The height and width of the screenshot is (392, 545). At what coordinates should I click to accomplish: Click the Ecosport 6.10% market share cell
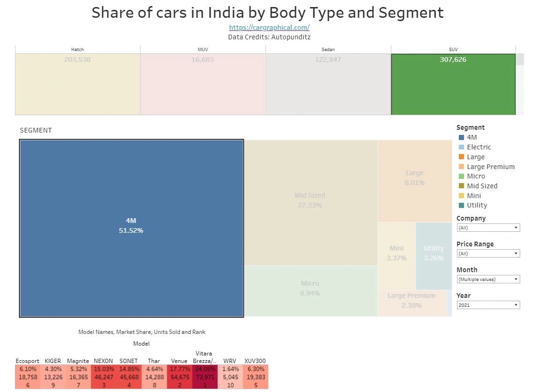(28, 369)
